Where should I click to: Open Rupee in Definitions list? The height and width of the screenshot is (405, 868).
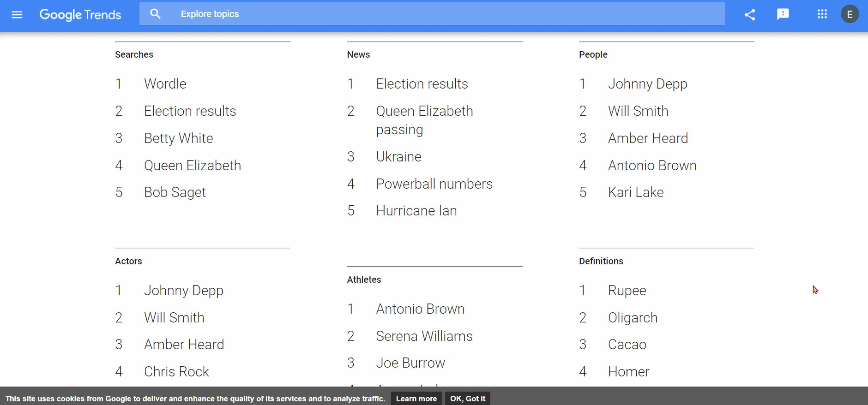pyautogui.click(x=627, y=291)
